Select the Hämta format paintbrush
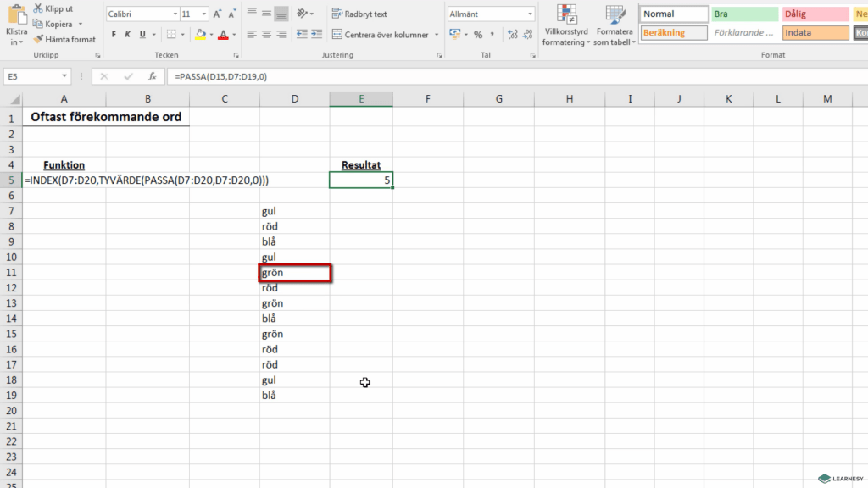Viewport: 868px width, 488px height. coord(38,39)
